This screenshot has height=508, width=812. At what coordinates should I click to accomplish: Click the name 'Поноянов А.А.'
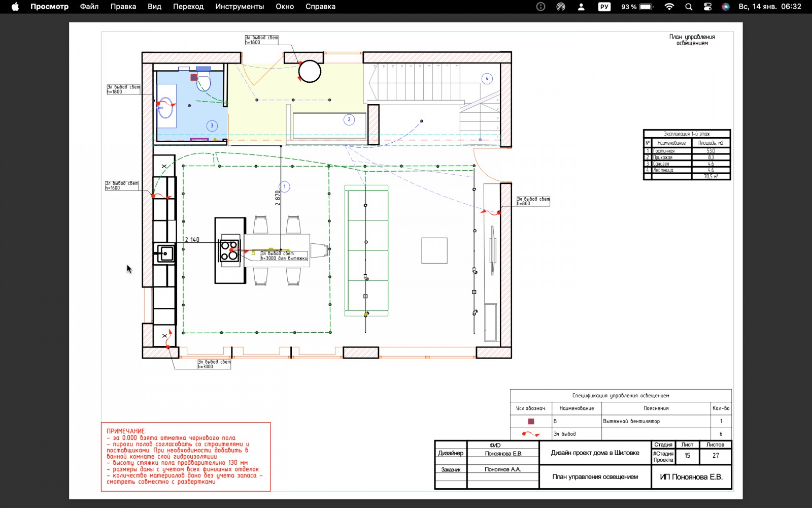[502, 469]
